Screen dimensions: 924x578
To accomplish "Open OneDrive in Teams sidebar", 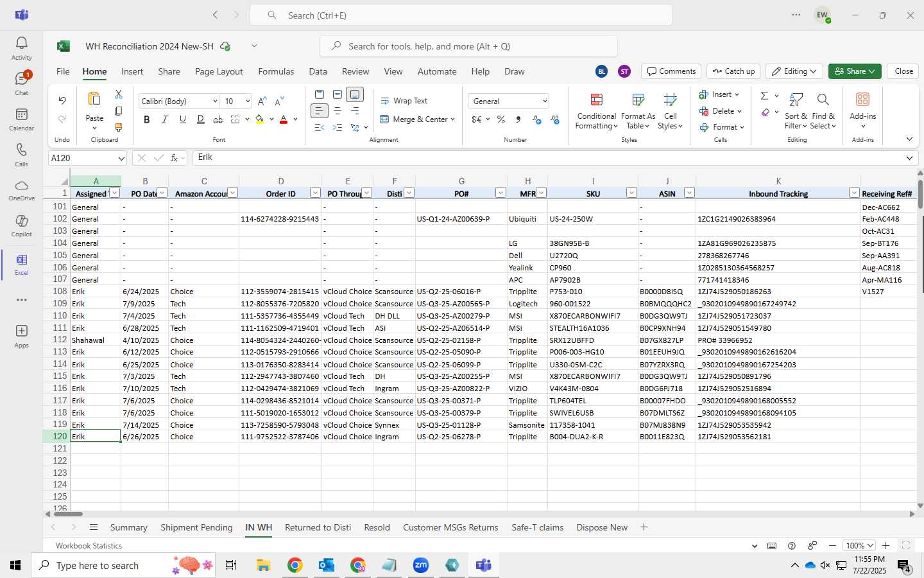I will tap(21, 190).
